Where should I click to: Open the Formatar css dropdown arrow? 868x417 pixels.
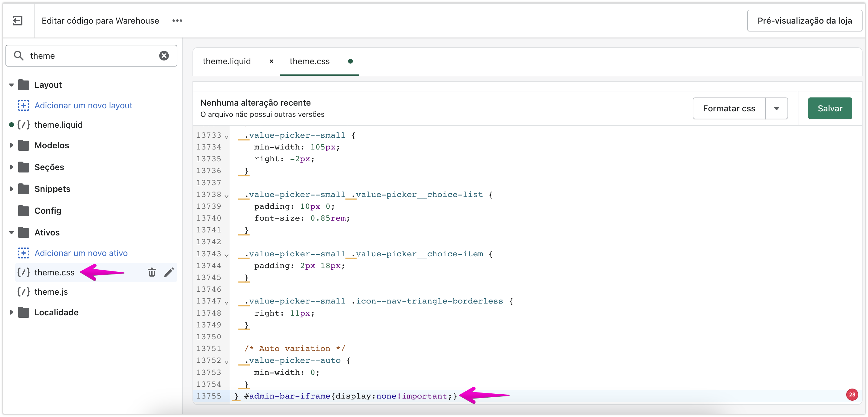pos(776,108)
